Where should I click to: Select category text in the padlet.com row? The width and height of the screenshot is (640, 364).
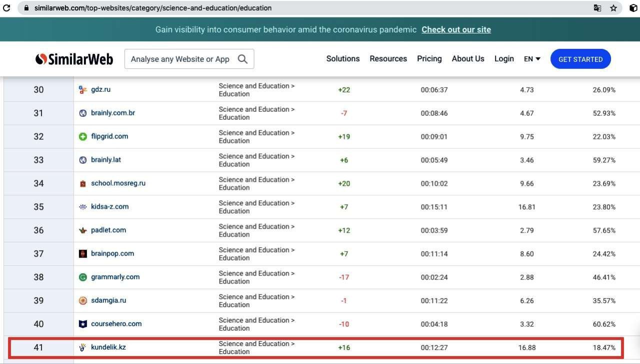[x=256, y=230]
